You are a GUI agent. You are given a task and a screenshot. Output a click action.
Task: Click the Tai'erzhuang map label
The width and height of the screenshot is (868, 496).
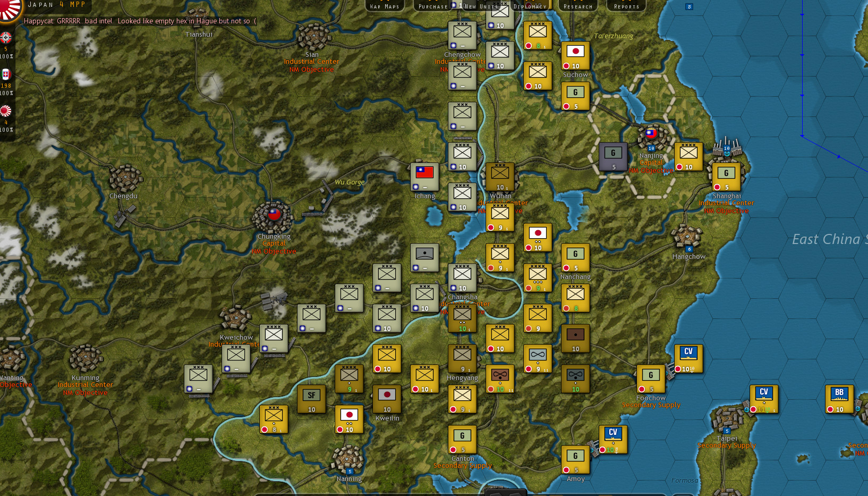(x=614, y=36)
